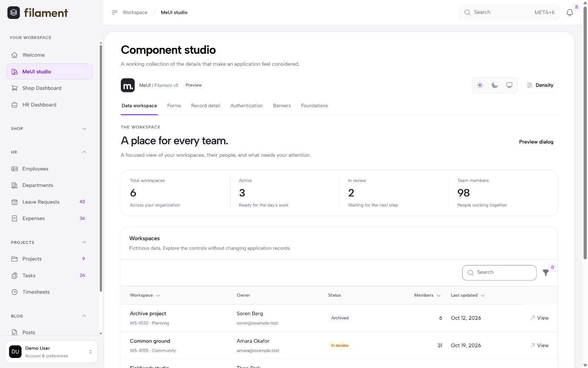Switch to light theme sun toggle
Viewport: 588px width, 368px height.
tap(480, 85)
